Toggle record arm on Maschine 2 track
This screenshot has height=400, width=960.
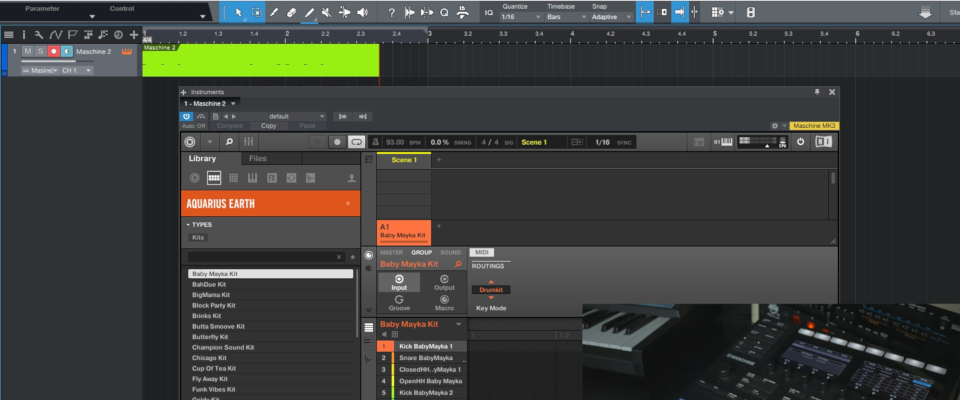[54, 51]
